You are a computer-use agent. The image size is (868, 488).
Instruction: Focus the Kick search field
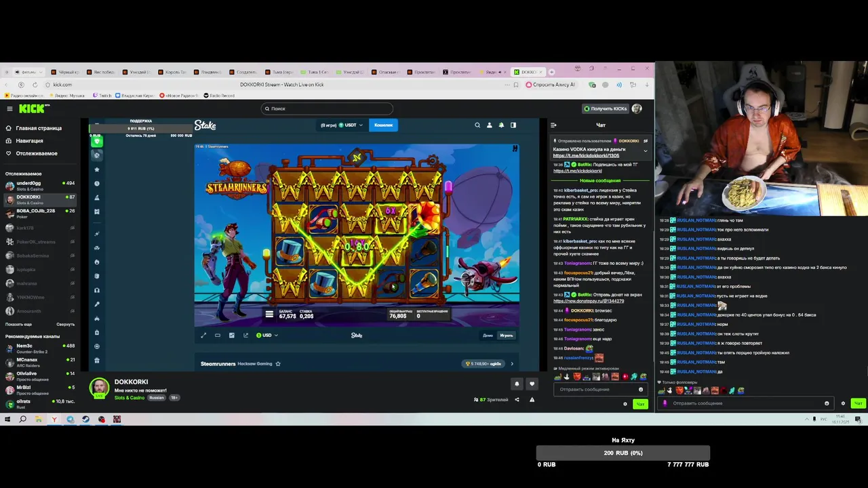[327, 108]
